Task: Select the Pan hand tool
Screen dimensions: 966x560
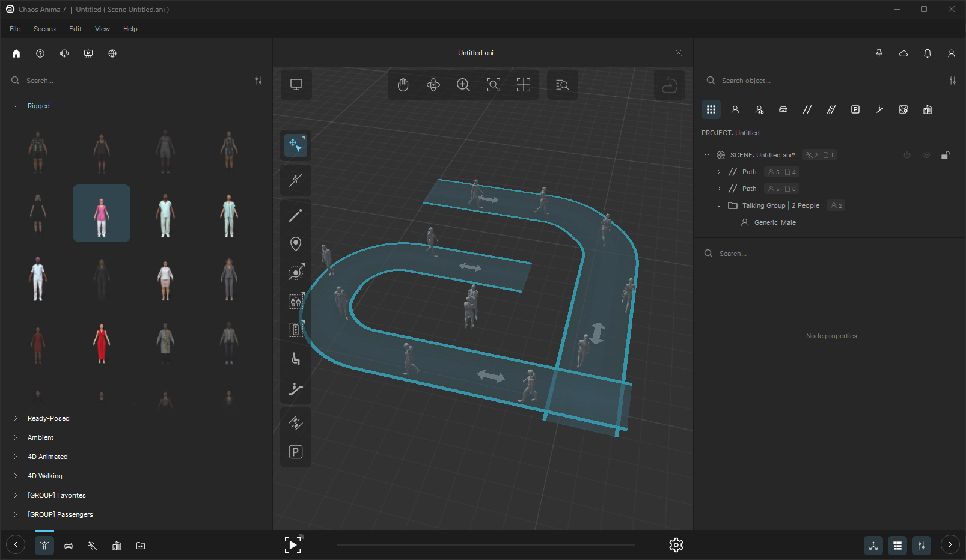Action: coord(403,85)
